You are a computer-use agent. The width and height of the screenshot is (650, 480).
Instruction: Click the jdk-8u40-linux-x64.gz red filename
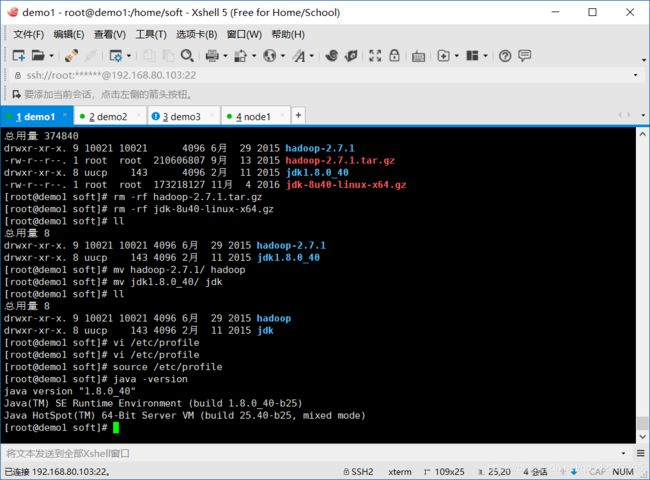346,185
